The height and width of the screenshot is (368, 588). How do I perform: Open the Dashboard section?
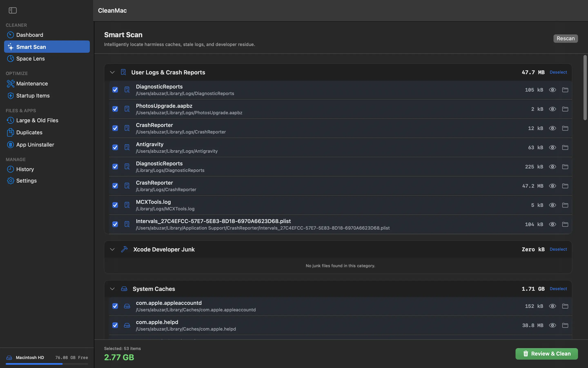[47, 35]
